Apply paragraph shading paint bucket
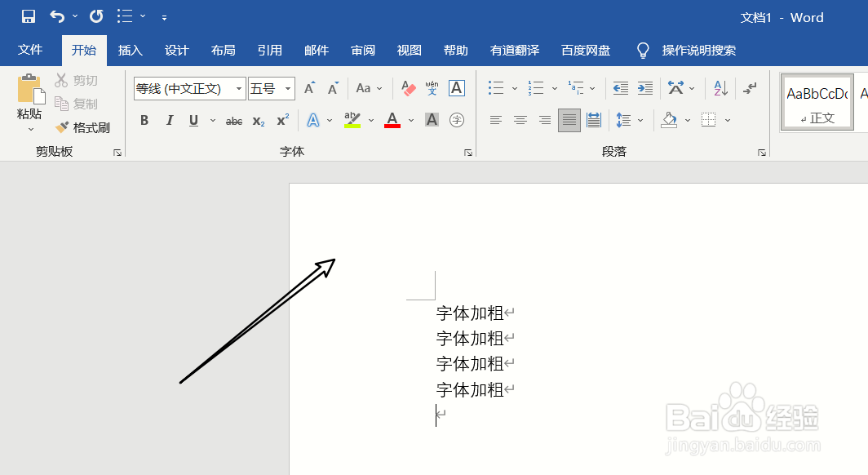Image resolution: width=868 pixels, height=475 pixels. click(669, 120)
